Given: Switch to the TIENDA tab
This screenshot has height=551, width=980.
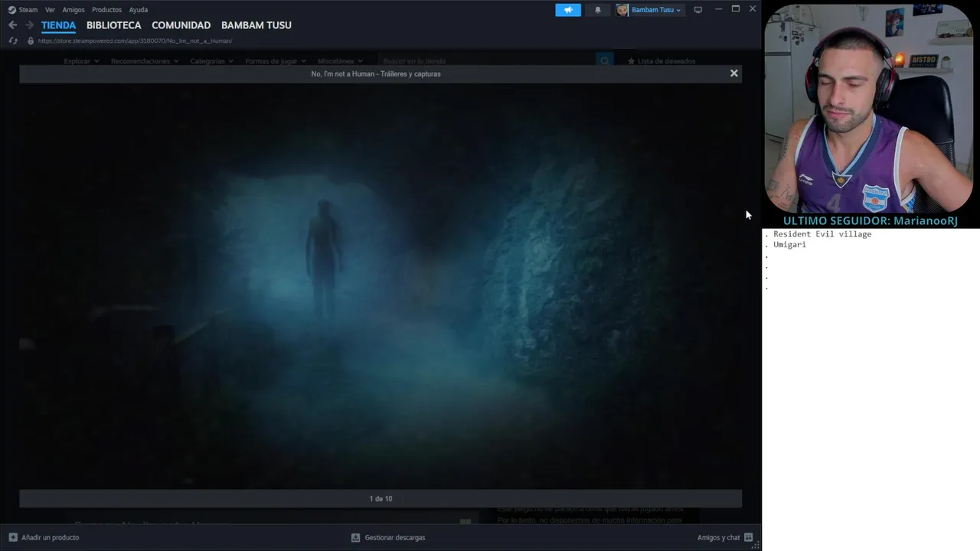Looking at the screenshot, I should (58, 25).
